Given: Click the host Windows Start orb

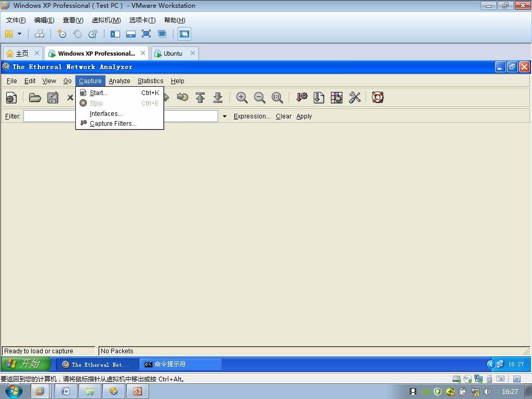Looking at the screenshot, I should 14,391.
